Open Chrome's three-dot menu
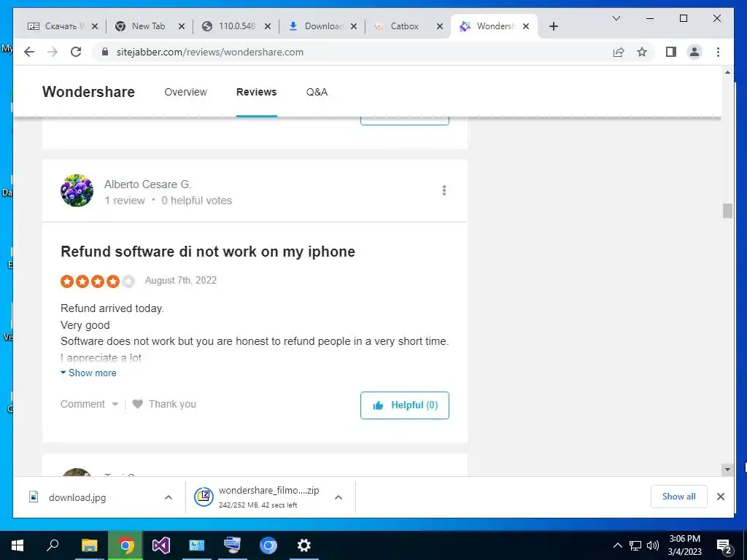 click(x=718, y=52)
